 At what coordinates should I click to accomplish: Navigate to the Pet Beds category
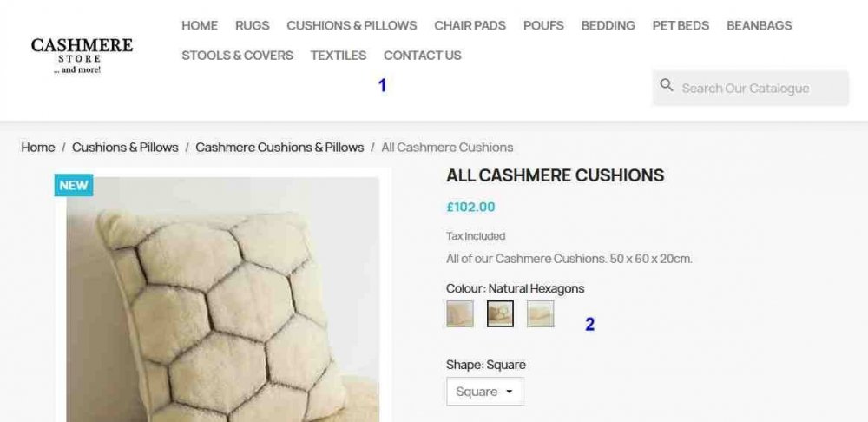tap(681, 25)
